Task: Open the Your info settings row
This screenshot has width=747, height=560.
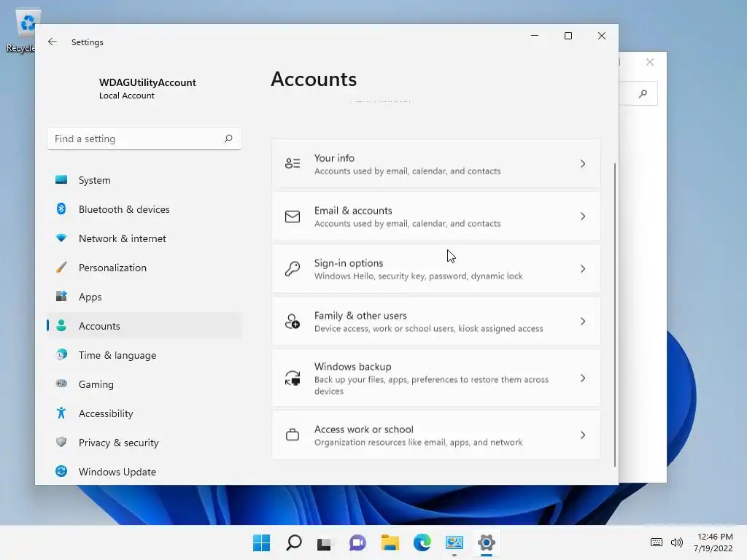Action: coord(436,164)
